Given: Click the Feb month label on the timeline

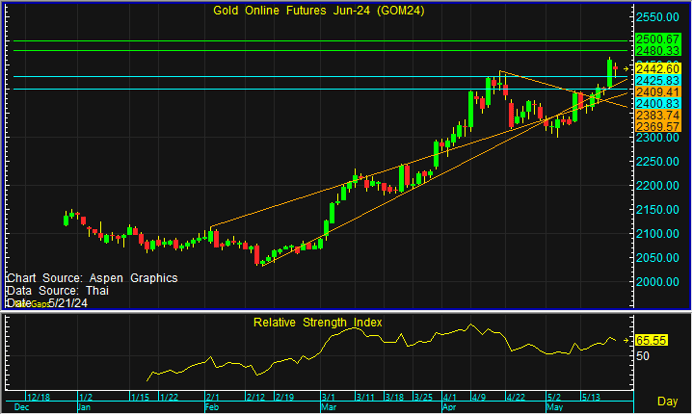Looking at the screenshot, I should pyautogui.click(x=212, y=407).
